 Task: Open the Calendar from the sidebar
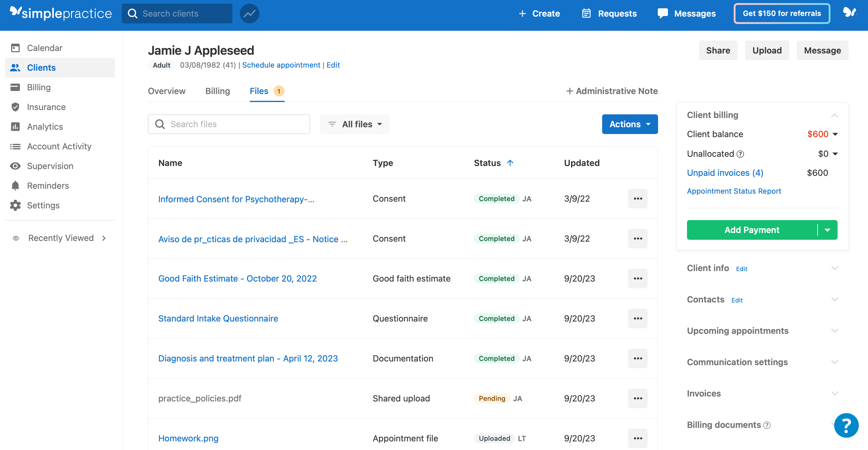click(x=44, y=48)
